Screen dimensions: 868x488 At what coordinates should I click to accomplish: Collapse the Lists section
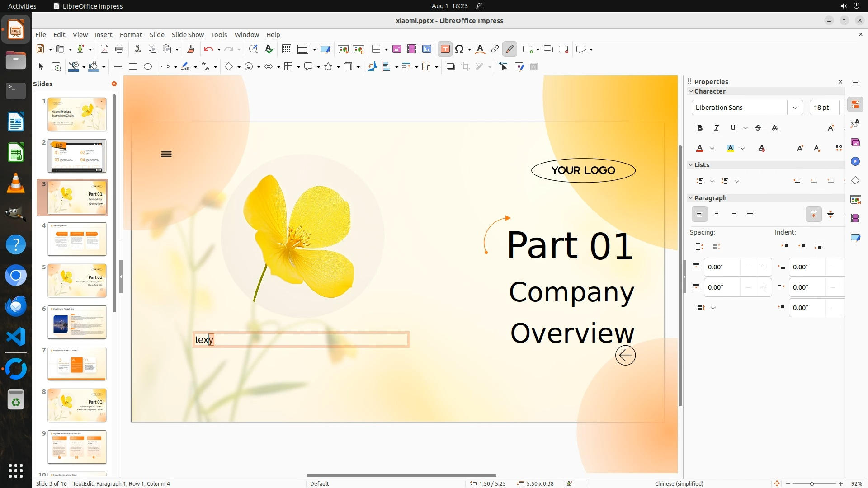point(691,165)
